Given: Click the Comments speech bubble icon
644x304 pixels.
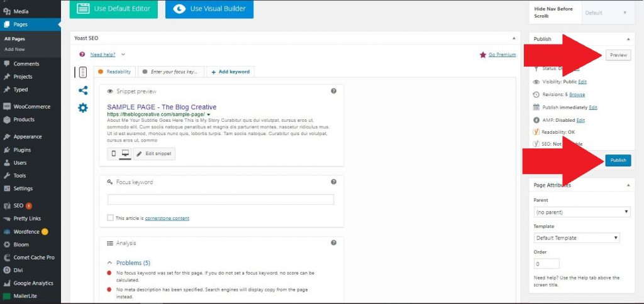Looking at the screenshot, I should click(x=6, y=63).
